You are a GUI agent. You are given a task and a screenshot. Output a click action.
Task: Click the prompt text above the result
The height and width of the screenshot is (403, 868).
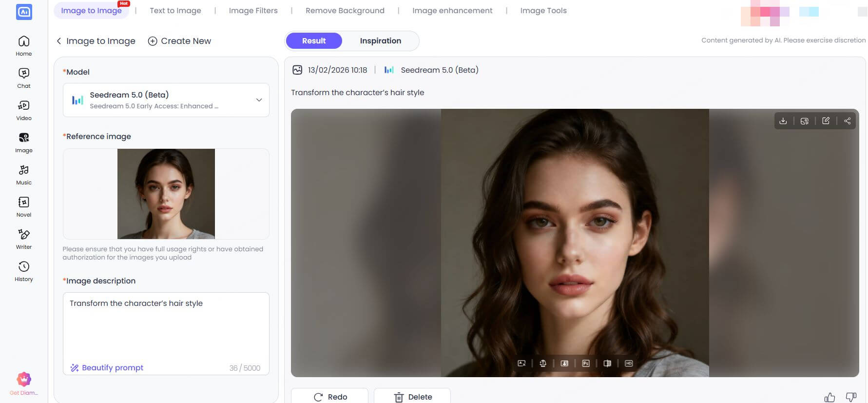coord(358,93)
